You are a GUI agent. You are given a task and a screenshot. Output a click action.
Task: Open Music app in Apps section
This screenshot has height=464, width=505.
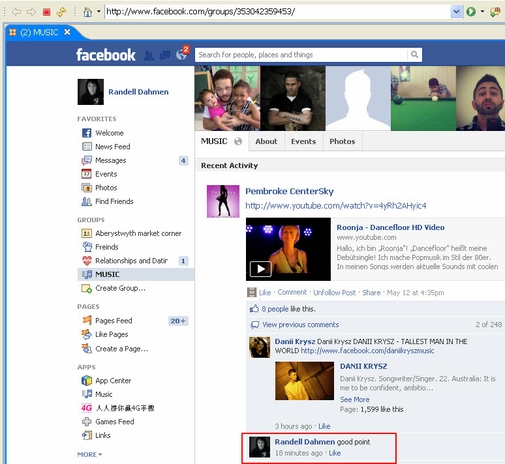tap(104, 394)
